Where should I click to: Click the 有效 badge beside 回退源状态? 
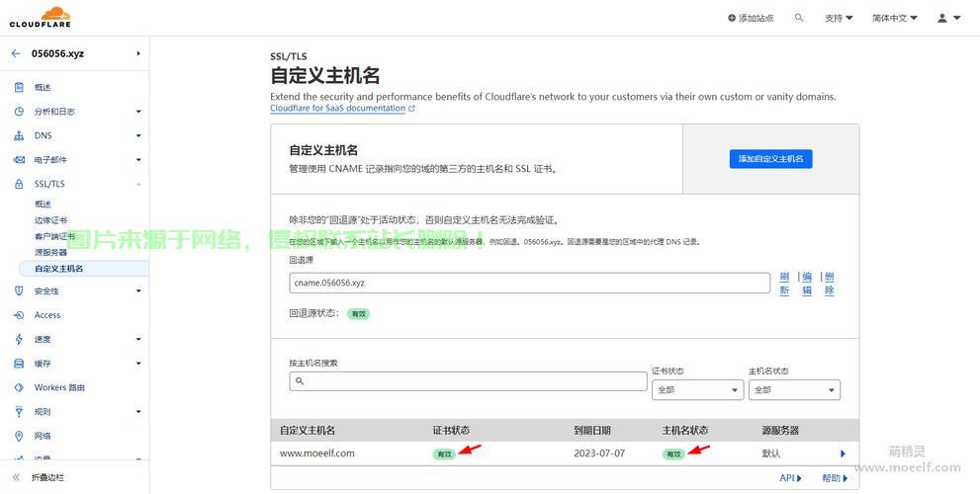(359, 314)
